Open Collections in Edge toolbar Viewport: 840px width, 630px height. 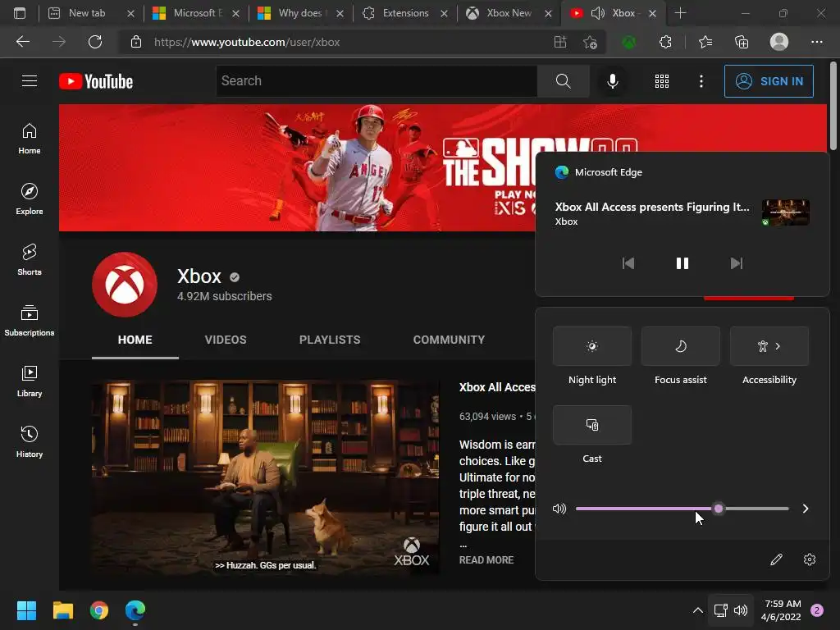742,42
